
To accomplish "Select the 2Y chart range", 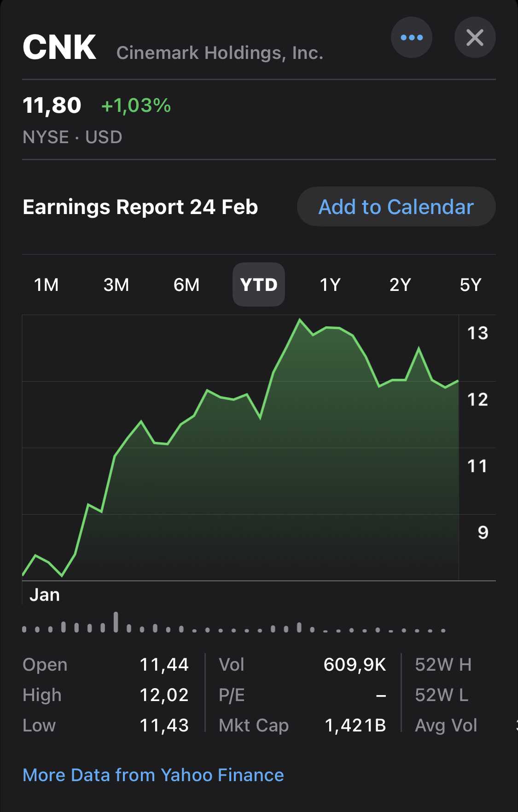I will coord(400,284).
